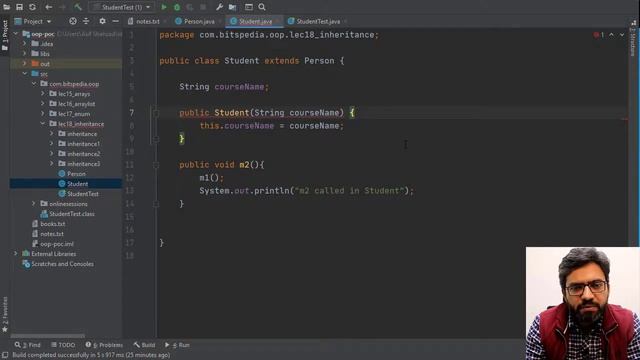Open Search Everywhere magnifier icon
The image size is (640, 360).
tap(262, 7)
